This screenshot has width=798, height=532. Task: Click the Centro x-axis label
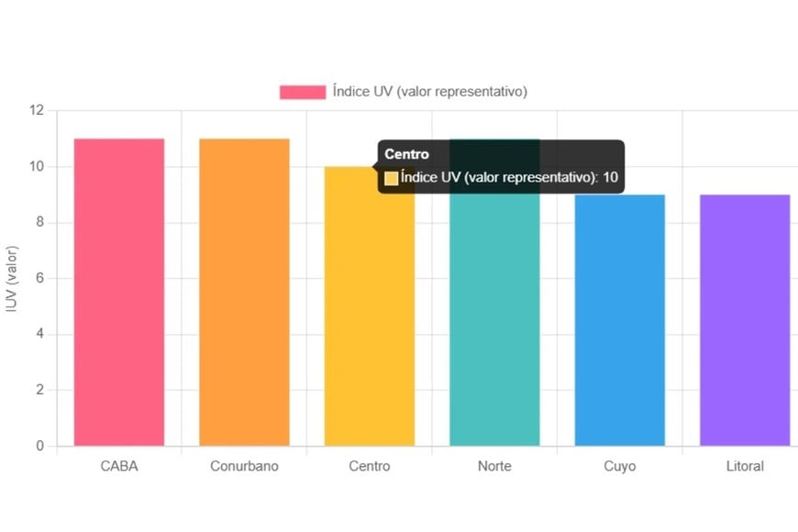click(370, 466)
